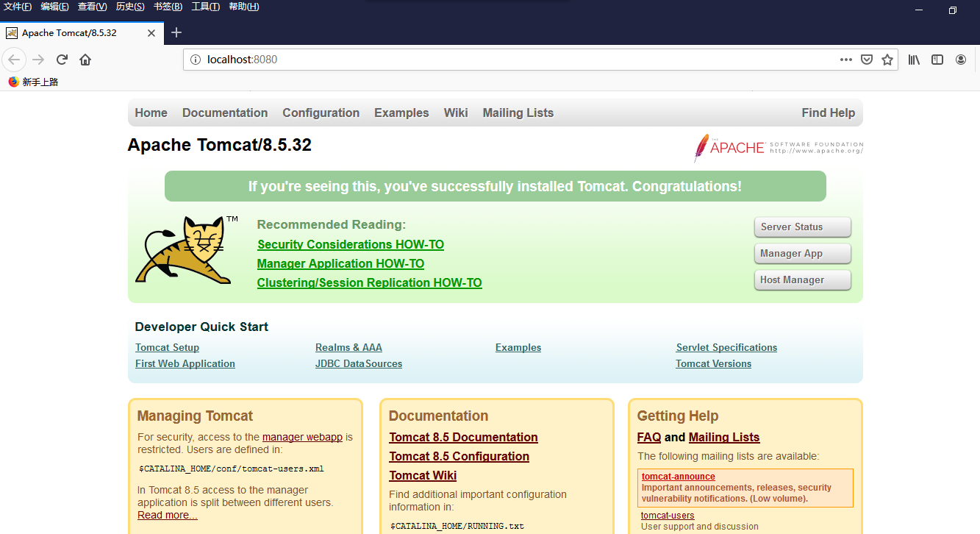Click the Read more... link

pyautogui.click(x=168, y=515)
